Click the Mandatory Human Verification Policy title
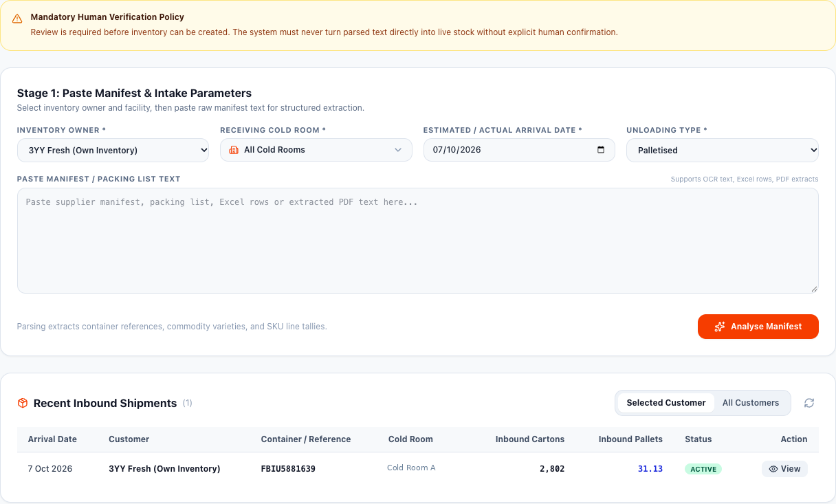This screenshot has height=504, width=836. [107, 17]
